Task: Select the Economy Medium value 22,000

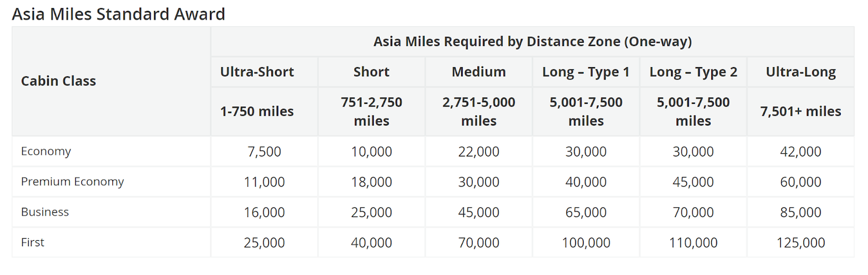Action: pos(479,152)
